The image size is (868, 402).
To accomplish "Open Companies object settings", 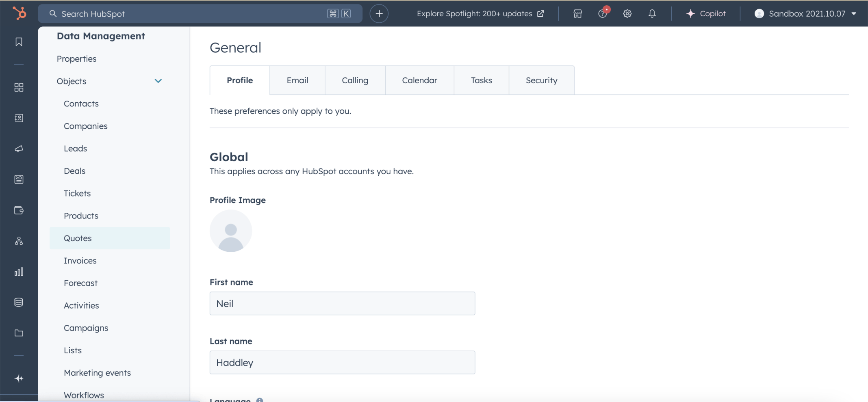I will (85, 126).
